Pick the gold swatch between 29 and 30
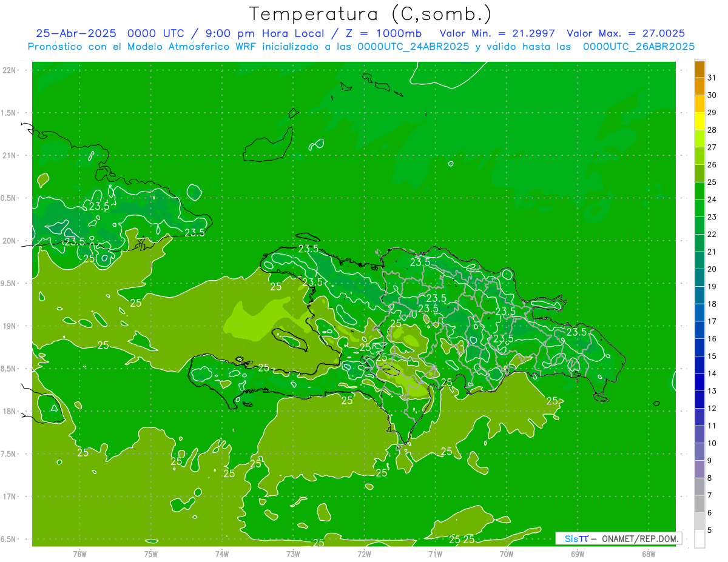 [699, 104]
